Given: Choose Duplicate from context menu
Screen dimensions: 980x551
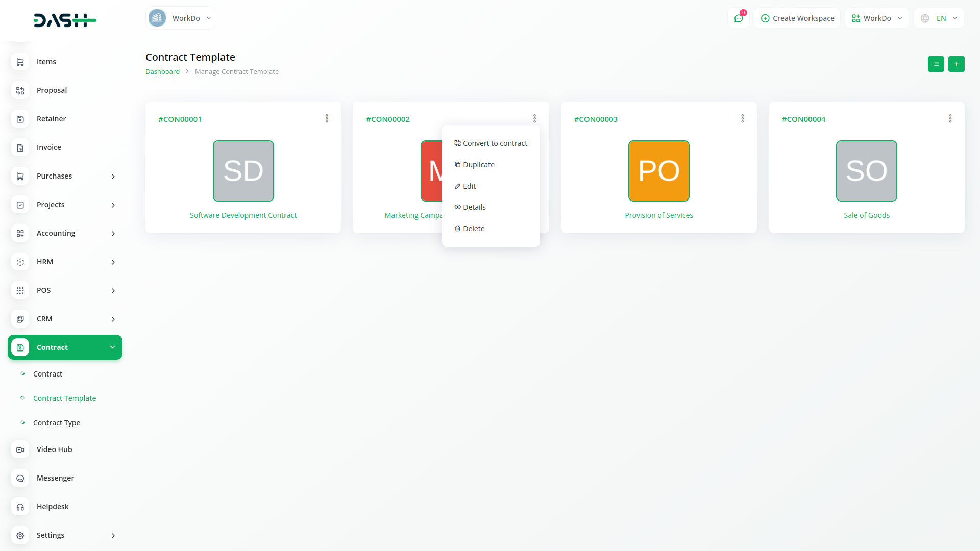Looking at the screenshot, I should [x=475, y=165].
